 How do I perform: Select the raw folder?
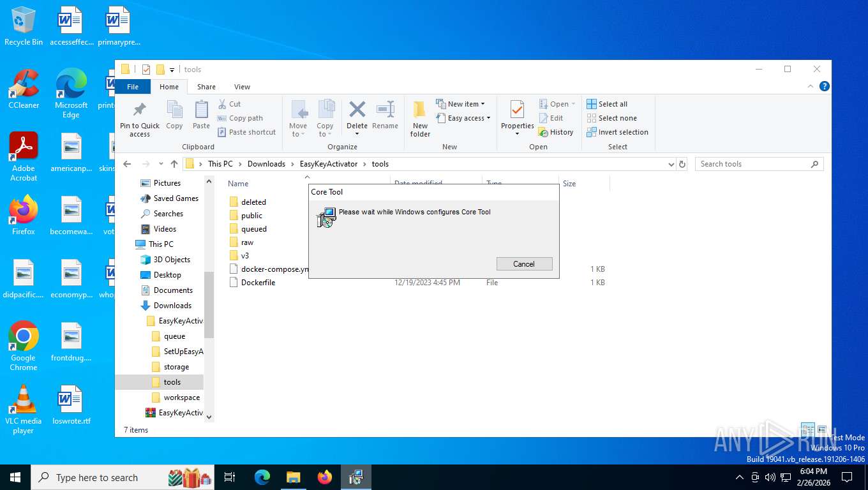click(247, 242)
